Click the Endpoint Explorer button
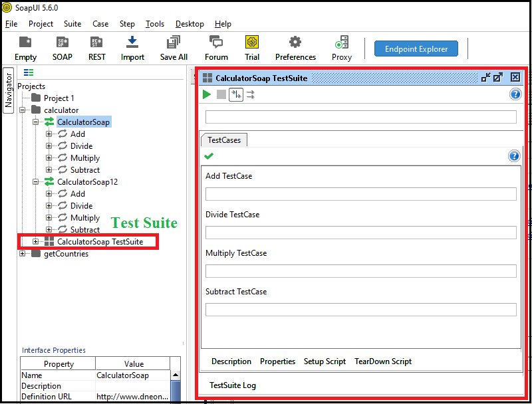 pyautogui.click(x=416, y=49)
